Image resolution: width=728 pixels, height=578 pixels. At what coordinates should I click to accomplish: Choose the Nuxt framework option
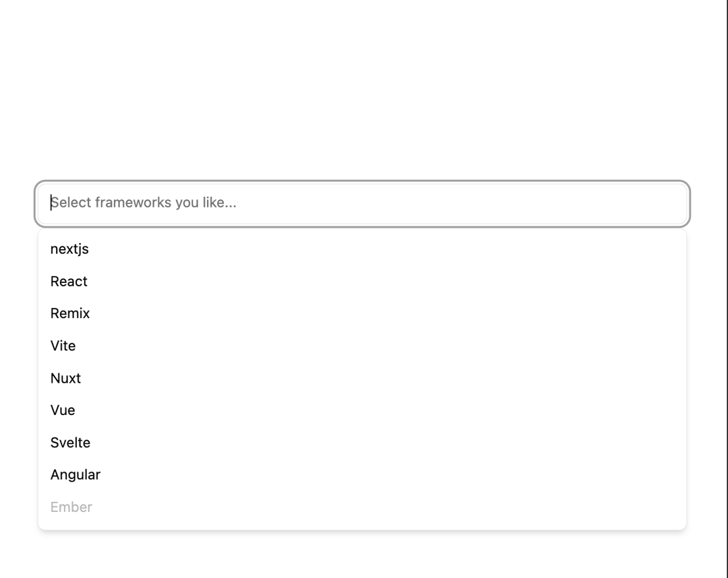pyautogui.click(x=362, y=378)
